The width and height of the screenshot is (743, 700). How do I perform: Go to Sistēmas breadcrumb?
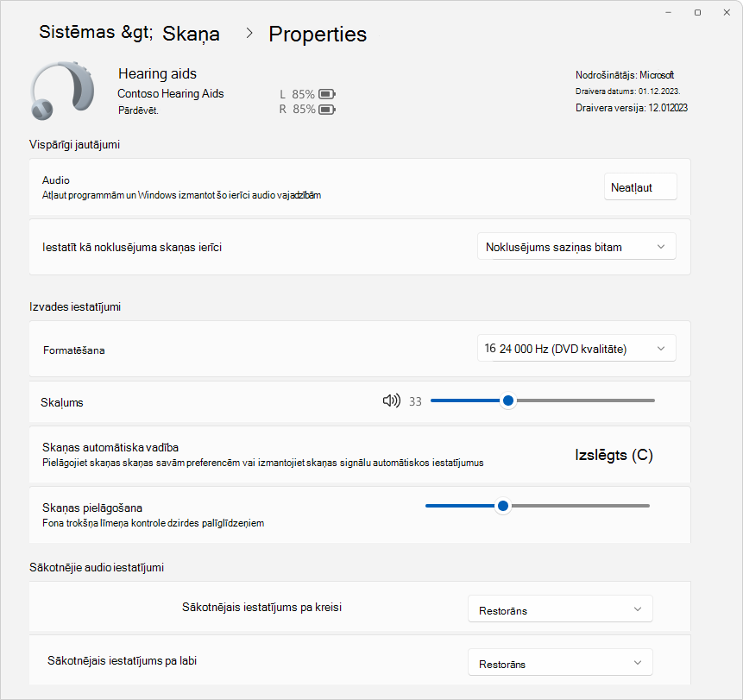coord(77,32)
